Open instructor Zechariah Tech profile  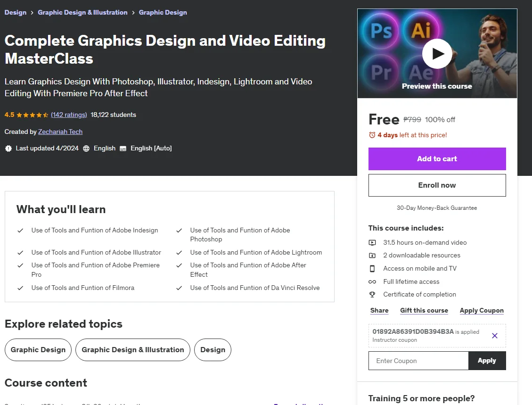click(60, 132)
